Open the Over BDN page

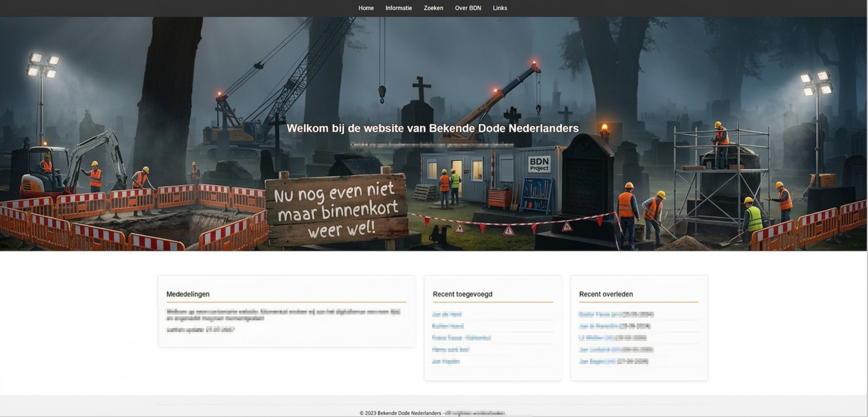pos(468,8)
